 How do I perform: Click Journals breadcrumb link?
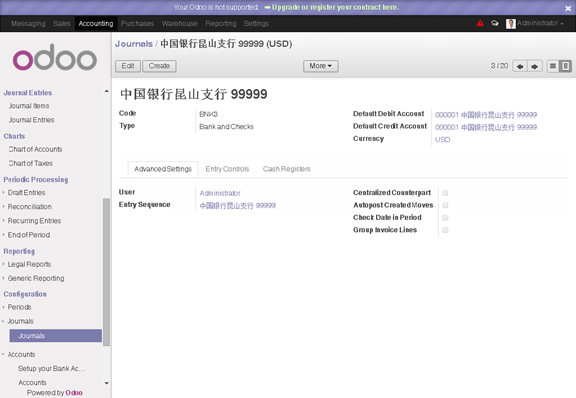[134, 44]
